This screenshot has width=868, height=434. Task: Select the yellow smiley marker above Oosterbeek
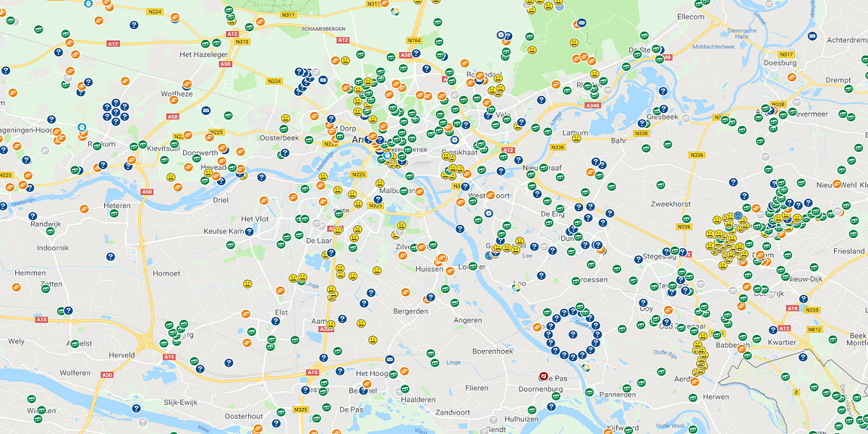(x=286, y=118)
